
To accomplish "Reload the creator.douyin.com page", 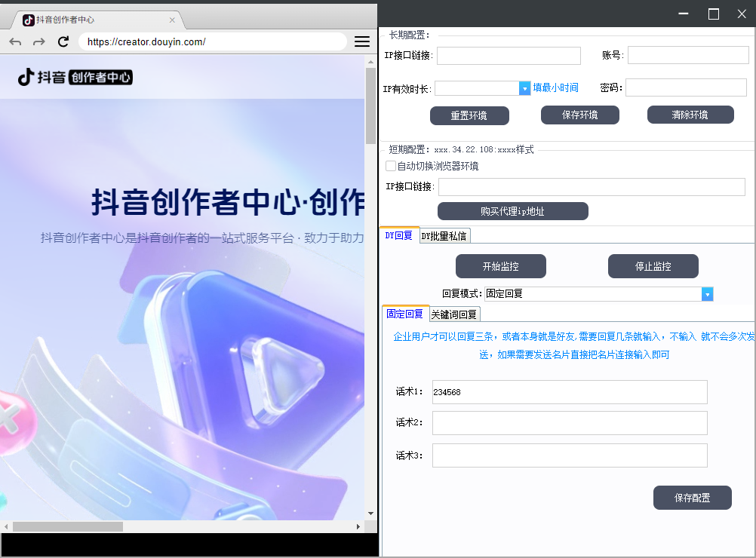I will pos(63,41).
